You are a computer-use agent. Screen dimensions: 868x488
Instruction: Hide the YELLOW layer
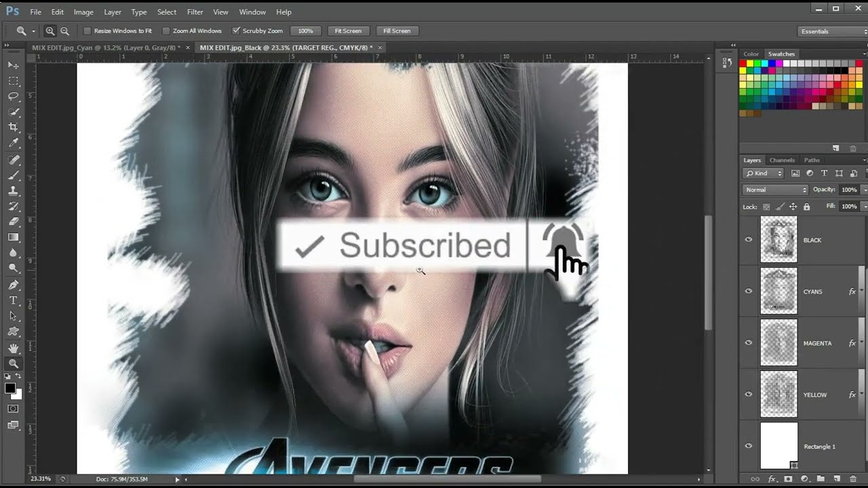pyautogui.click(x=749, y=394)
